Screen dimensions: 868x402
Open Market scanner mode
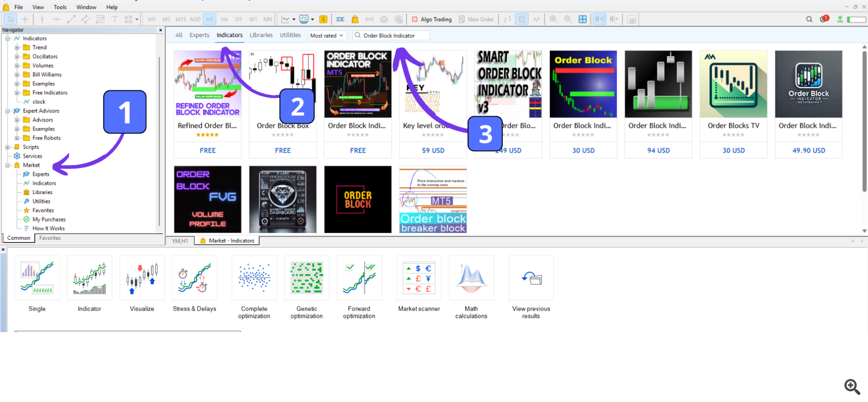pyautogui.click(x=419, y=285)
